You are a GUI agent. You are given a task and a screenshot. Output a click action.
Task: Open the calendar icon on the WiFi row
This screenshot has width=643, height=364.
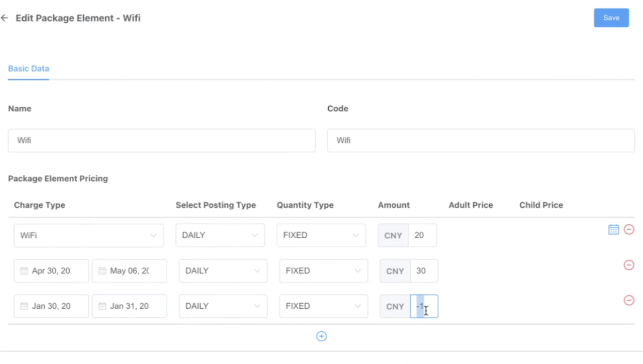[613, 229]
